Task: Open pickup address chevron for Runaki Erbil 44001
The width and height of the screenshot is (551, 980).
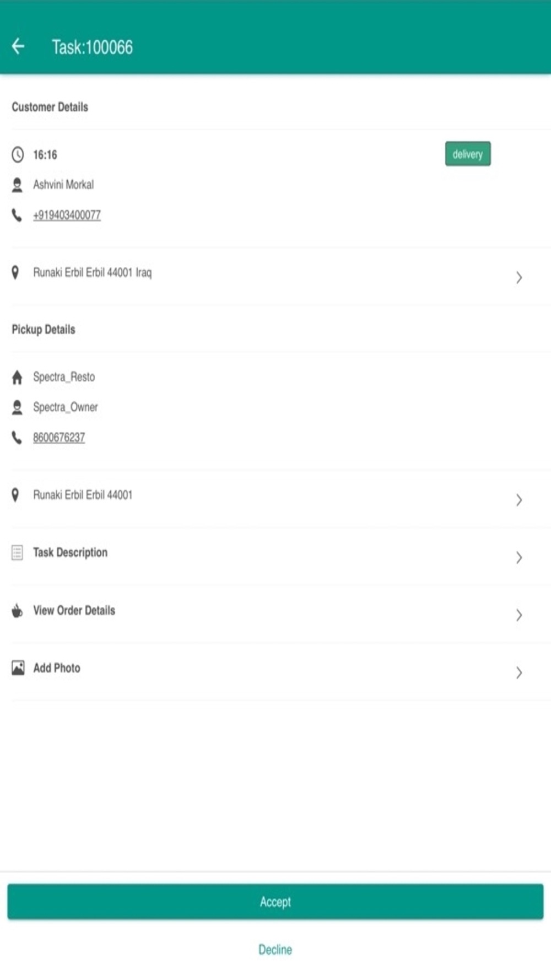Action: [x=518, y=500]
